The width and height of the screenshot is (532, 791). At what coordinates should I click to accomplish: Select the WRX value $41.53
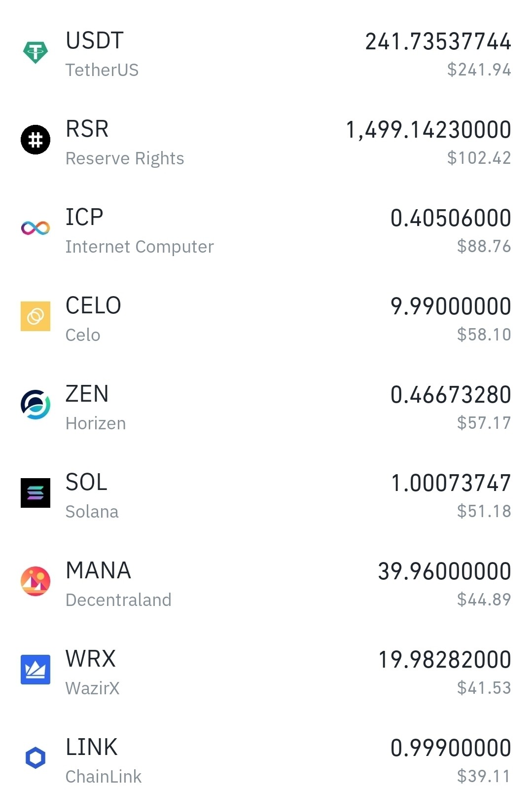coord(484,688)
